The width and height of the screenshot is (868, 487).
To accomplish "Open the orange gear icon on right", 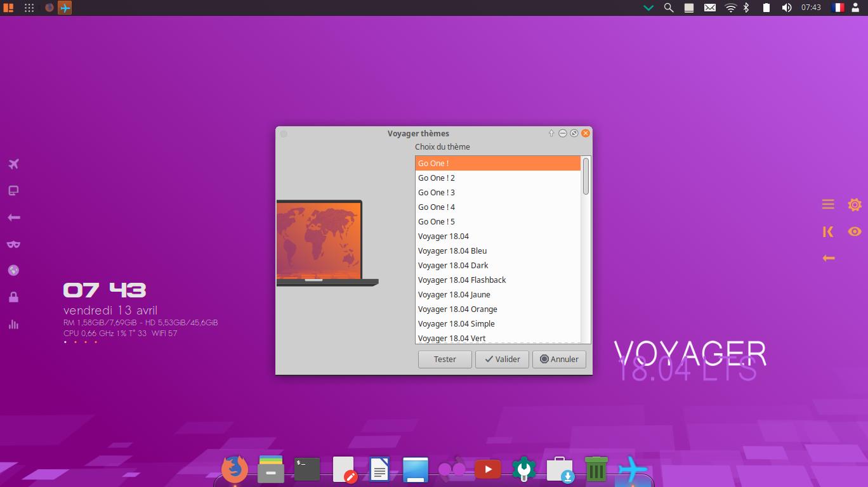I will (855, 204).
